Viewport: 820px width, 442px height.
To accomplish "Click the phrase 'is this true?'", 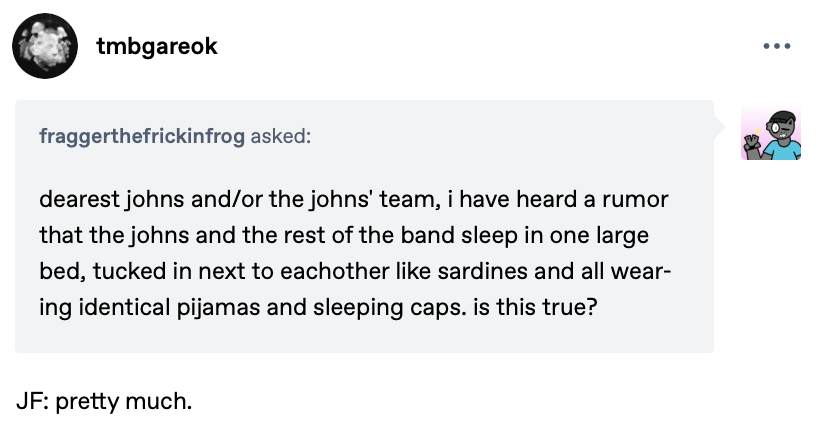I will pyautogui.click(x=535, y=307).
